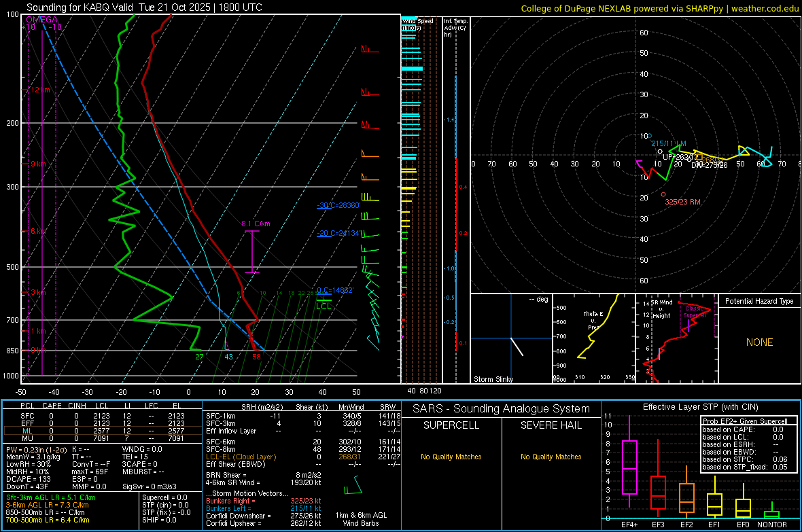Click the SFC-6km shear row label
Image resolution: width=802 pixels, height=532 pixels.
point(220,442)
